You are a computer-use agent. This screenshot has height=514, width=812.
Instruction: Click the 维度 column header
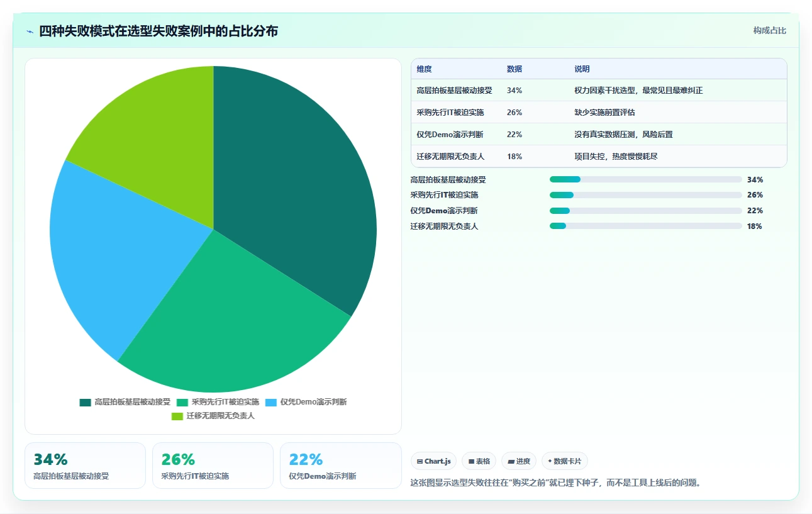click(x=425, y=69)
